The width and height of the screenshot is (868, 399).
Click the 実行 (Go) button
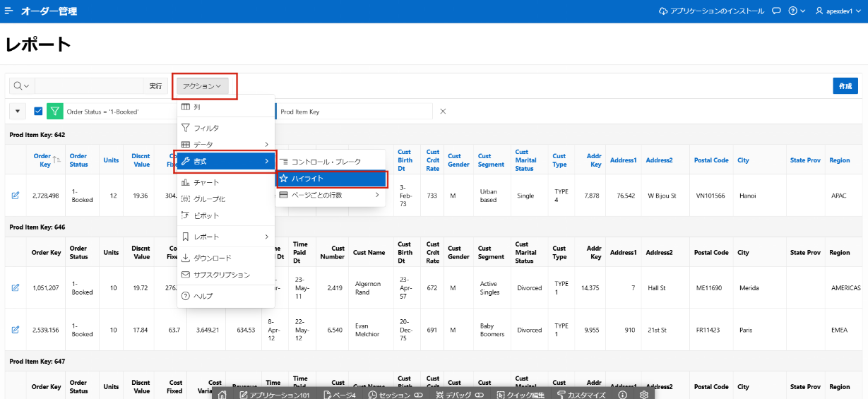tap(155, 85)
